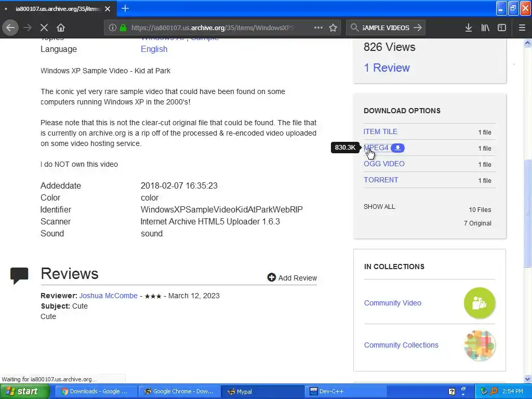This screenshot has height=399, width=532.
Task: Open the browser downloads arrow icon
Action: click(x=469, y=28)
